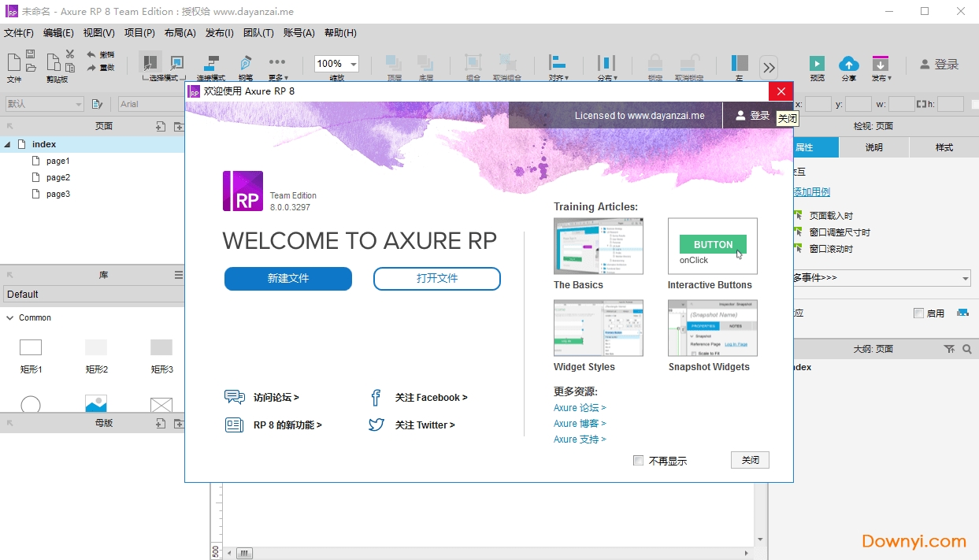This screenshot has width=979, height=560.
Task: Click the Share (分享) cloud icon
Action: [x=848, y=64]
